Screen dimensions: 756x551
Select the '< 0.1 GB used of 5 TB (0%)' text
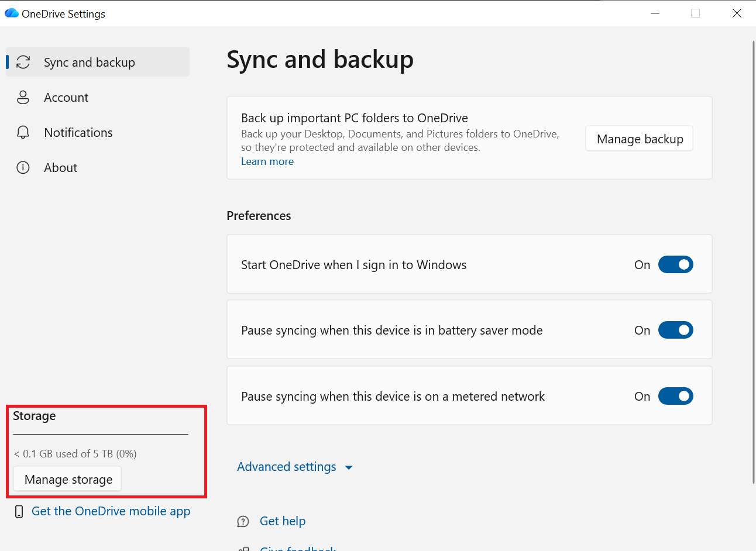click(75, 454)
